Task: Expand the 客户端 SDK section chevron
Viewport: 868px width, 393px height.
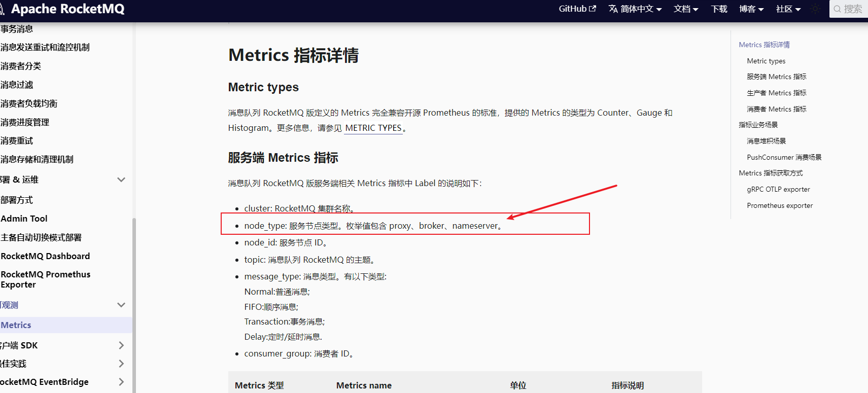Action: [x=121, y=345]
